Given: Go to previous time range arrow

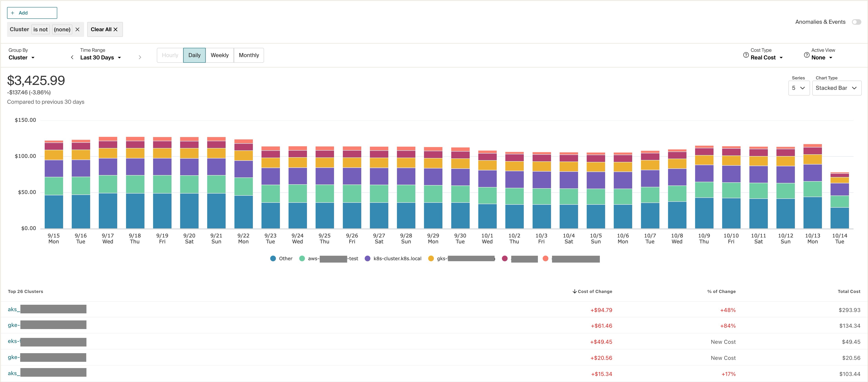Looking at the screenshot, I should [72, 57].
